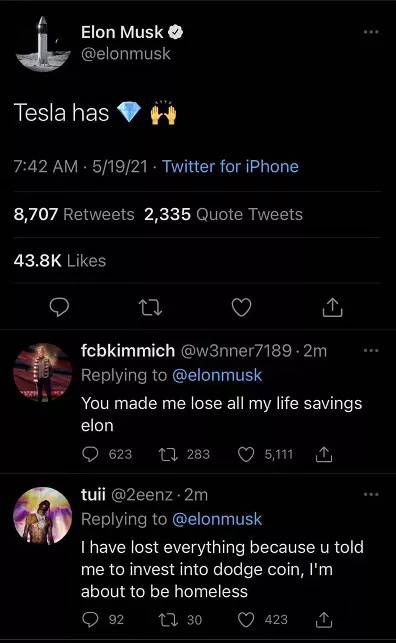
Task: Retweet fcbkimmich's reply with 283 retweets
Action: click(168, 454)
